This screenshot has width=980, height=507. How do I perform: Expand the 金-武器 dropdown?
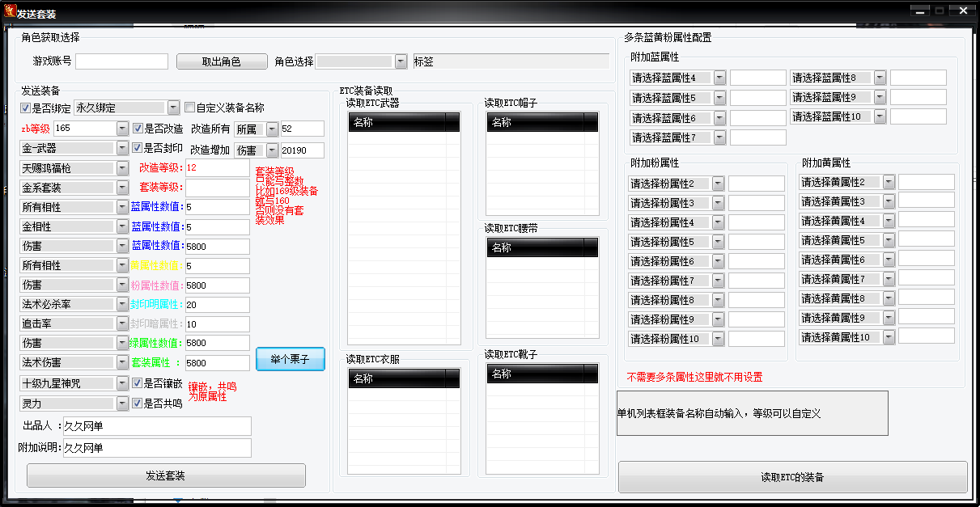coord(122,148)
